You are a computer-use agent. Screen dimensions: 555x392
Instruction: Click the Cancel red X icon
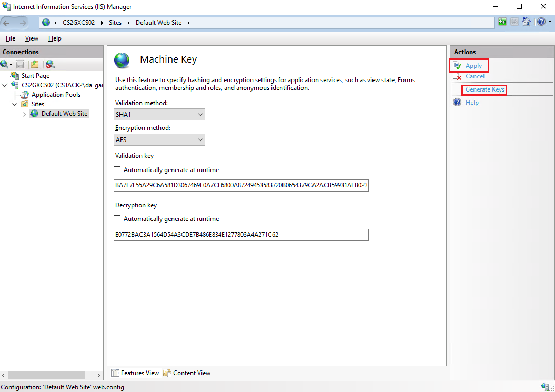point(457,76)
